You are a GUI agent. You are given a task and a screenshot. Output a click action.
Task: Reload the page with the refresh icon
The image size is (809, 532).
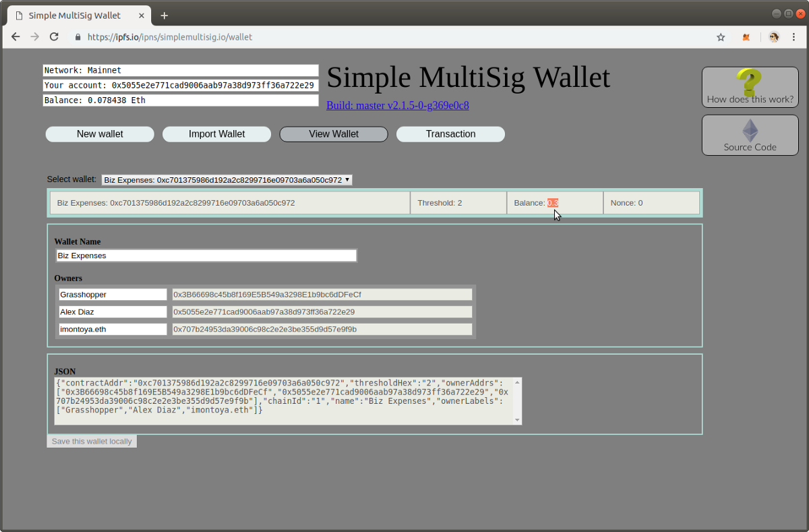pyautogui.click(x=54, y=36)
